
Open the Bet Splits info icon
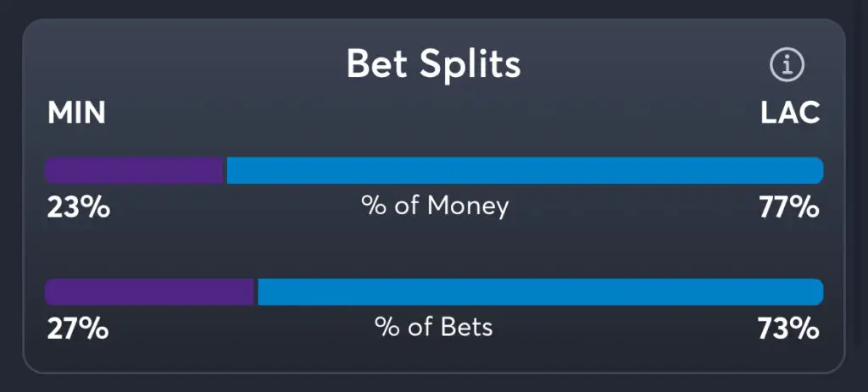coord(787,64)
